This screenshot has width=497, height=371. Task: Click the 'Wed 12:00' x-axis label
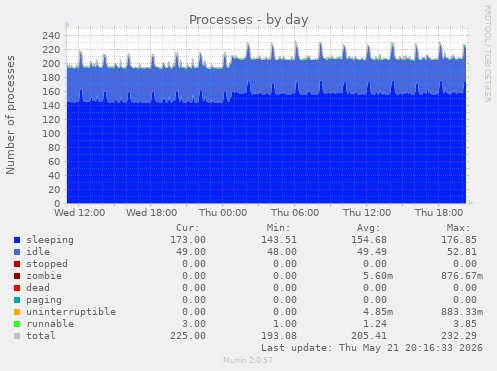click(x=80, y=213)
